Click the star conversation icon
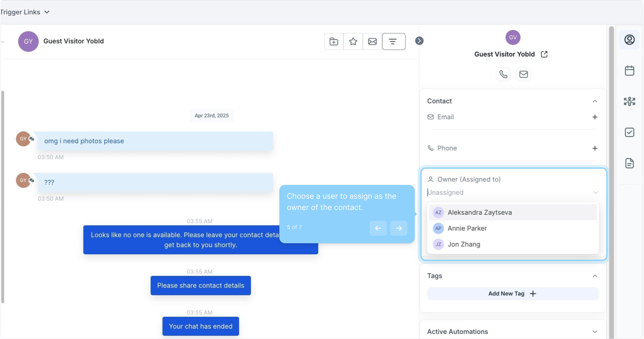Viewport: 644px width, 339px height. pos(353,41)
